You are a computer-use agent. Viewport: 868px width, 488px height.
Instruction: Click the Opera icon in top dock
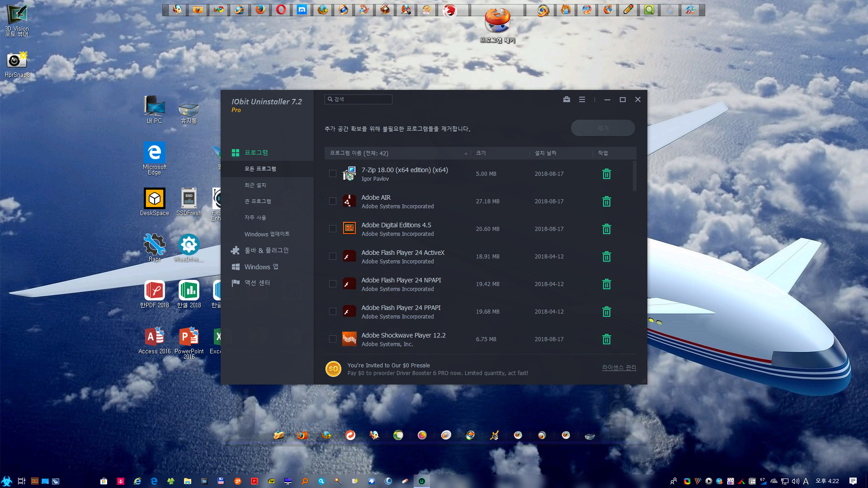[x=281, y=9]
